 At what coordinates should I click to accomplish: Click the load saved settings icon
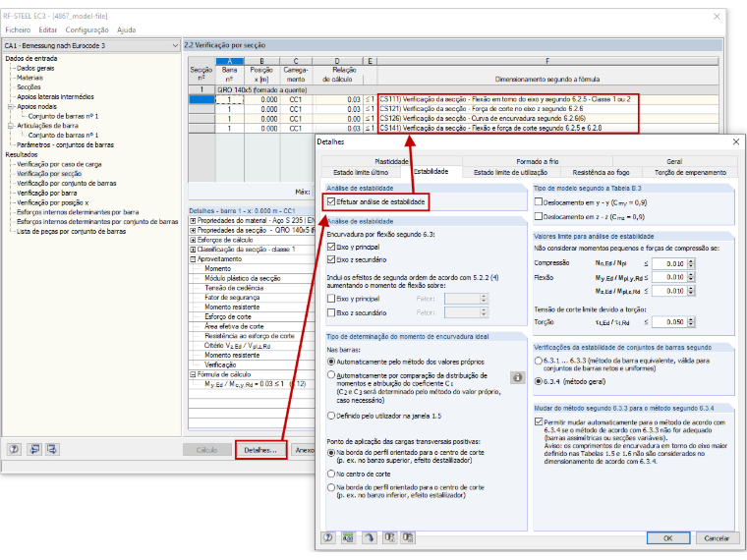point(389,537)
